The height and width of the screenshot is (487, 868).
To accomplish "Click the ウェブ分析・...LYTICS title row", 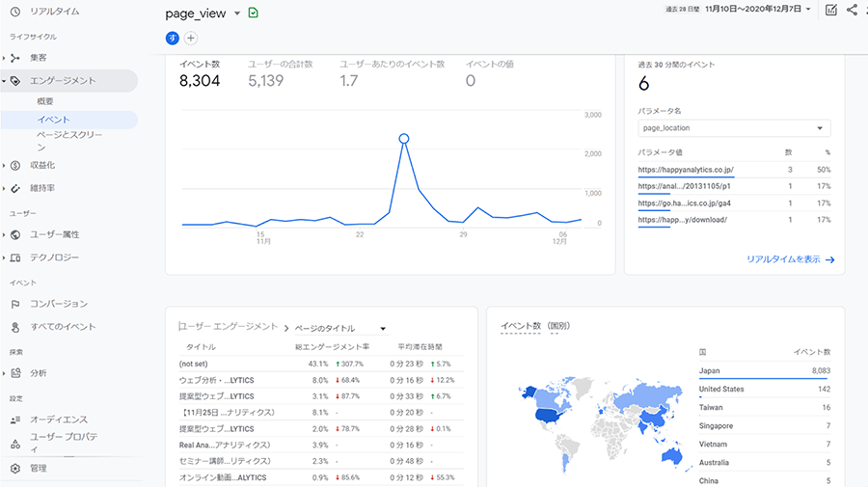I will tap(321, 380).
